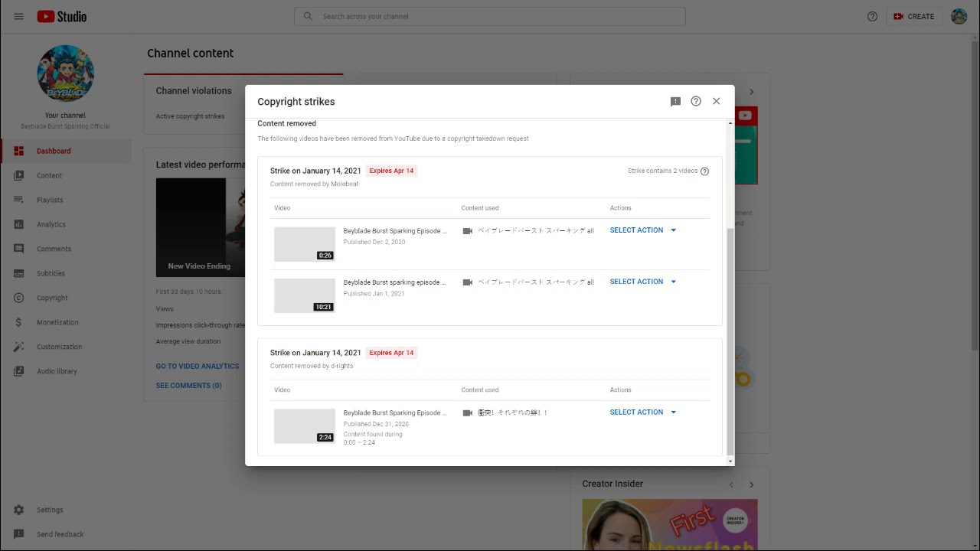Click the Creator Insider video thumbnail
Viewport: 980px width, 551px height.
(670, 525)
